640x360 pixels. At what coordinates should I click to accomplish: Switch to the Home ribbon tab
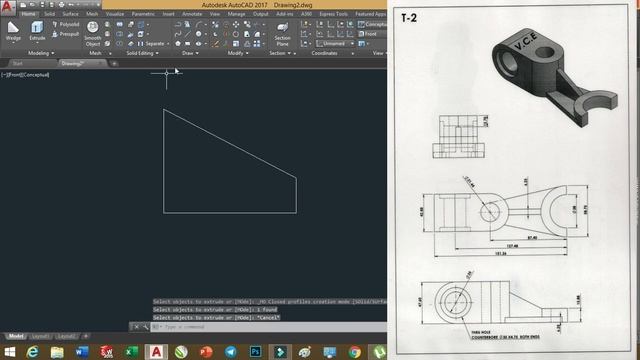click(x=28, y=14)
